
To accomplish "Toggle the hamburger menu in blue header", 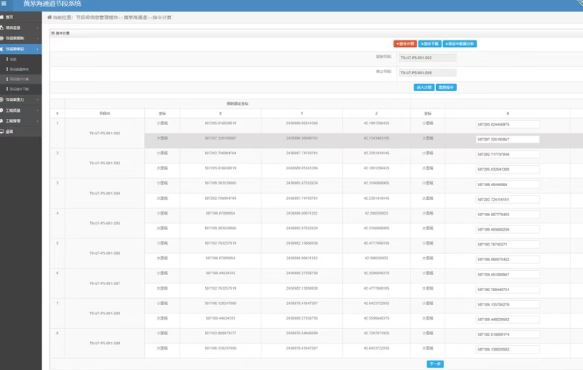I will (x=4, y=3).
